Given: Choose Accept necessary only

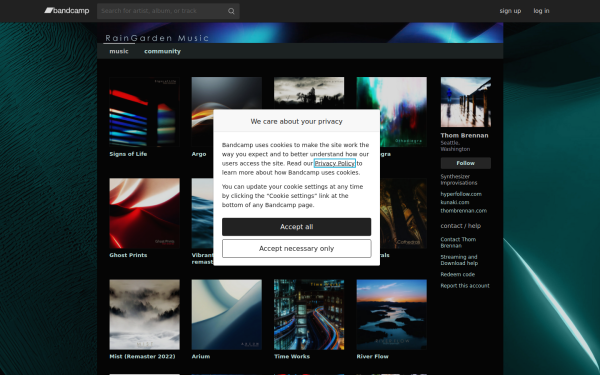Looking at the screenshot, I should pyautogui.click(x=297, y=249).
